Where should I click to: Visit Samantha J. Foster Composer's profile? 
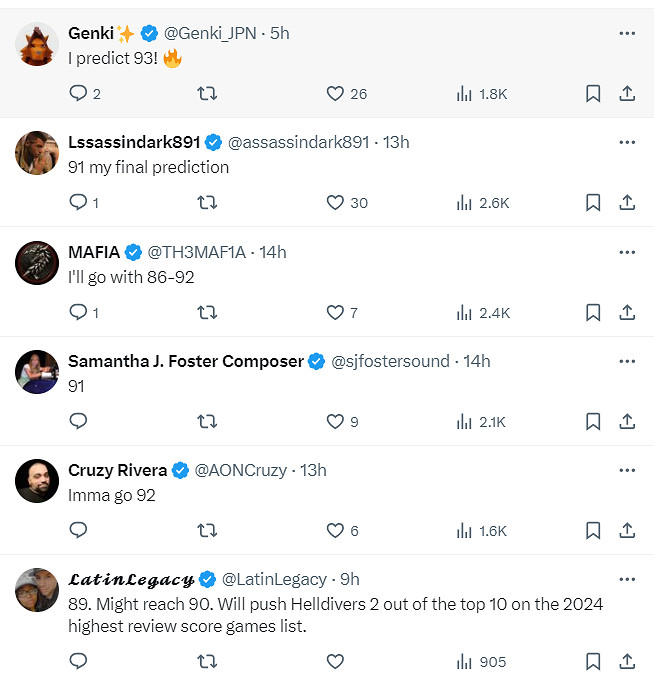185,361
